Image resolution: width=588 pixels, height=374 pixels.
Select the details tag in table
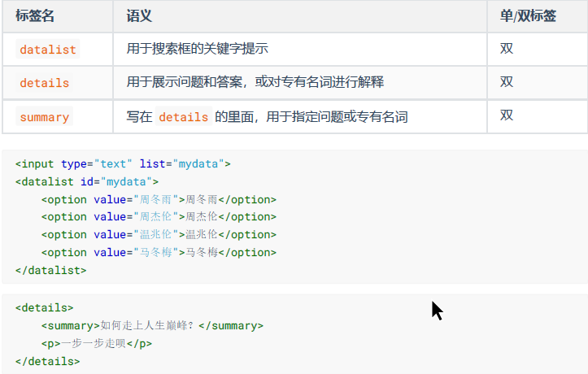point(44,82)
